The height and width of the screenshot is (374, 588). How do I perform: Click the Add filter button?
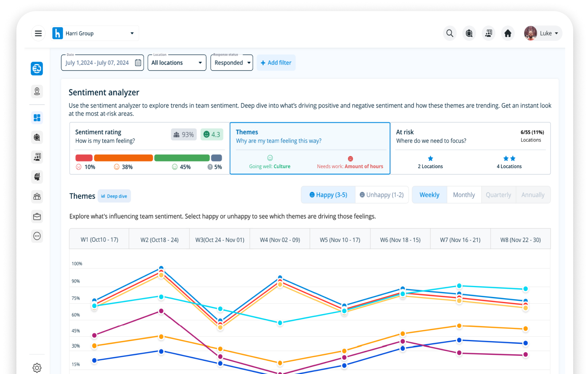point(276,63)
